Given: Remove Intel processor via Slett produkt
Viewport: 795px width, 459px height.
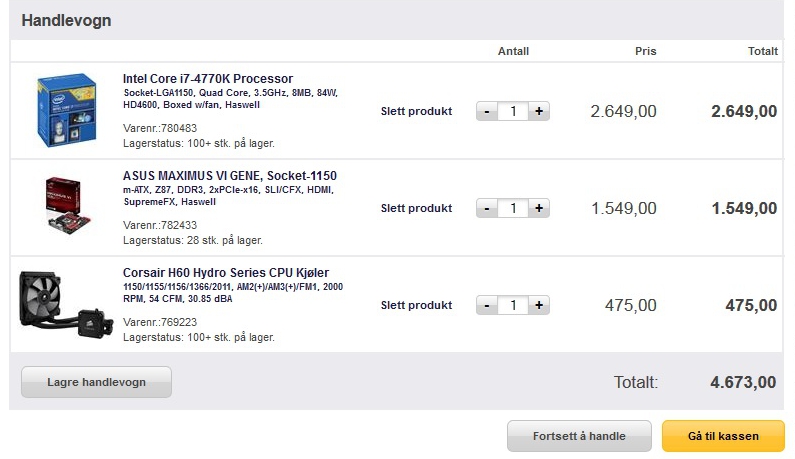Looking at the screenshot, I should 416,111.
